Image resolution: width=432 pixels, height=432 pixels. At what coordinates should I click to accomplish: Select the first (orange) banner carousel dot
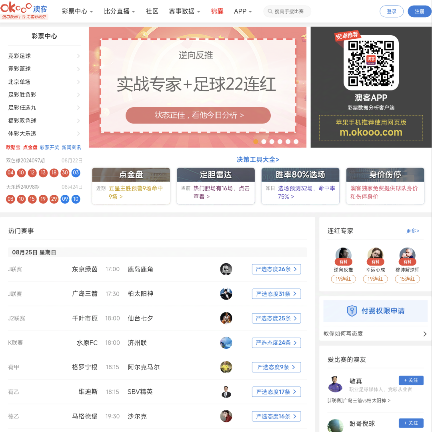pos(256,142)
